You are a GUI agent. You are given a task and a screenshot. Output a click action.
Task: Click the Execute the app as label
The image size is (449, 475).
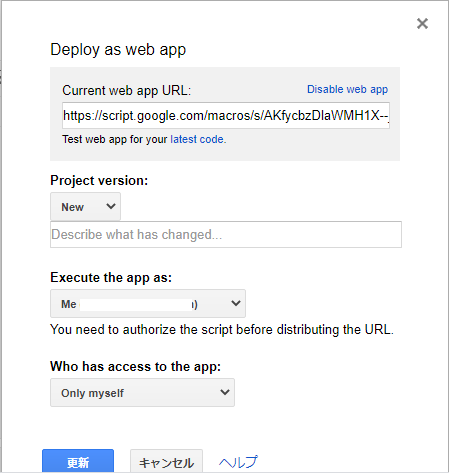coord(111,277)
